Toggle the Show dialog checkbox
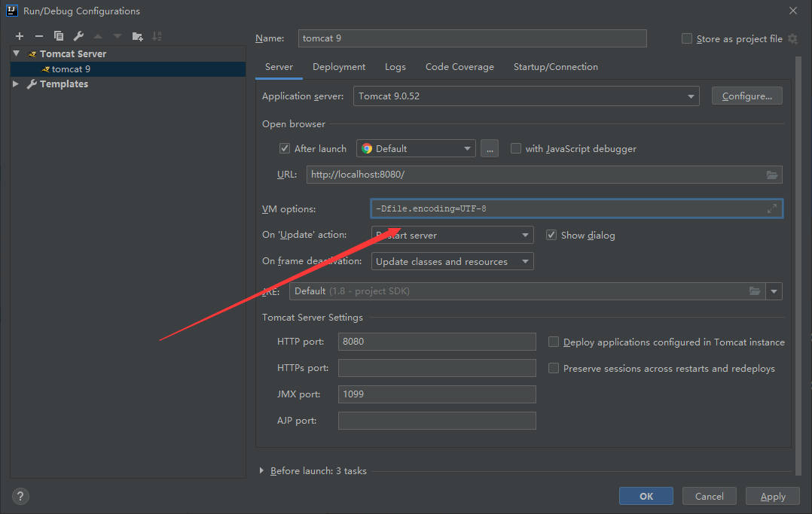 click(x=551, y=235)
